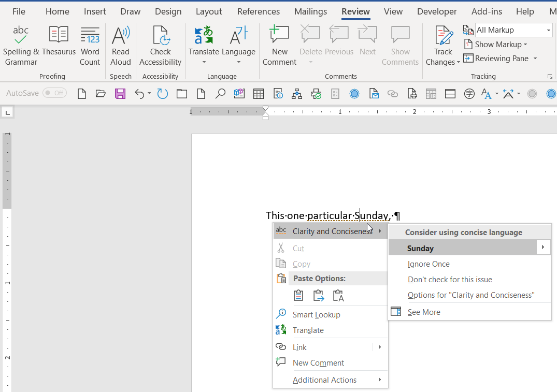Click the magnifier search icon in toolbar
Screen dimensions: 557x392
click(220, 94)
